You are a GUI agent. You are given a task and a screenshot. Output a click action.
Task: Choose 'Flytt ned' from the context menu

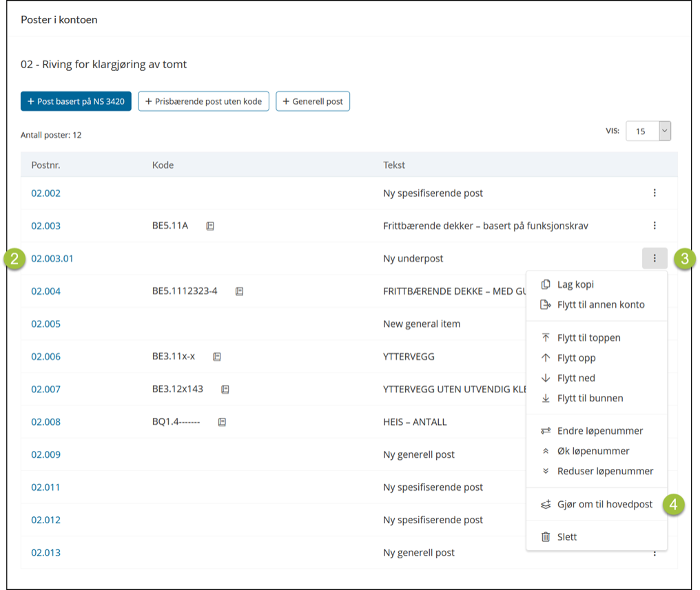(x=576, y=378)
